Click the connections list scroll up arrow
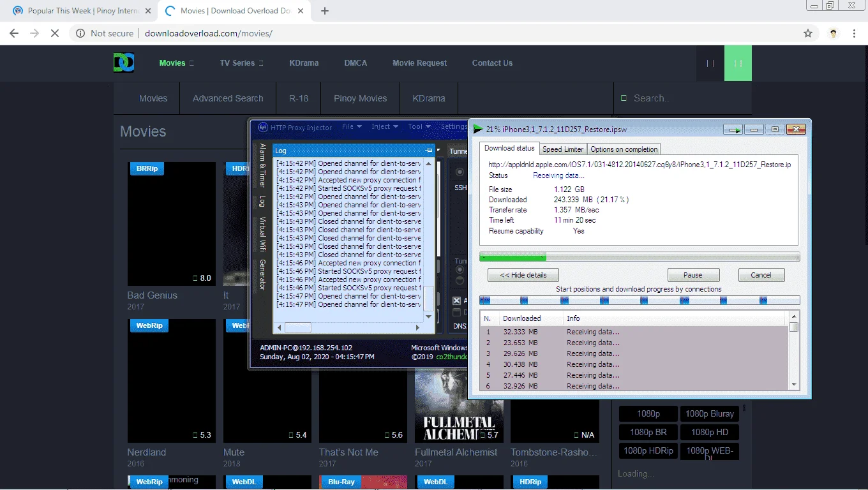 [x=794, y=316]
